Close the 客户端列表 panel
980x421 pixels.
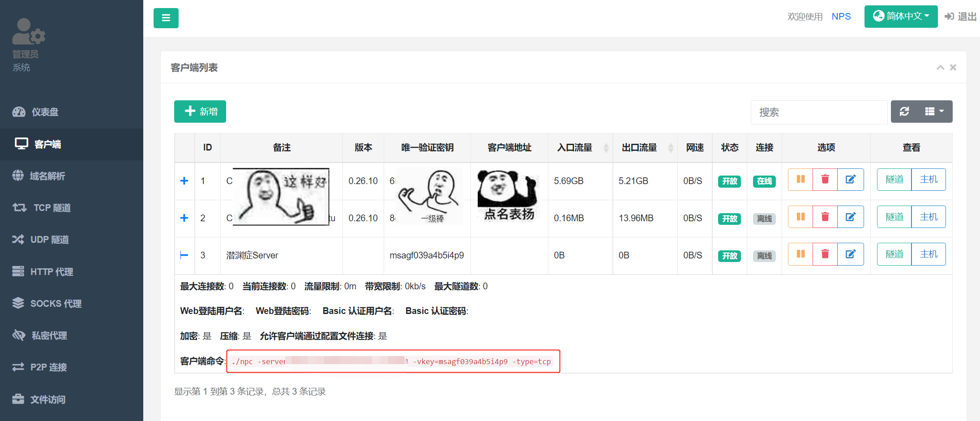point(953,68)
